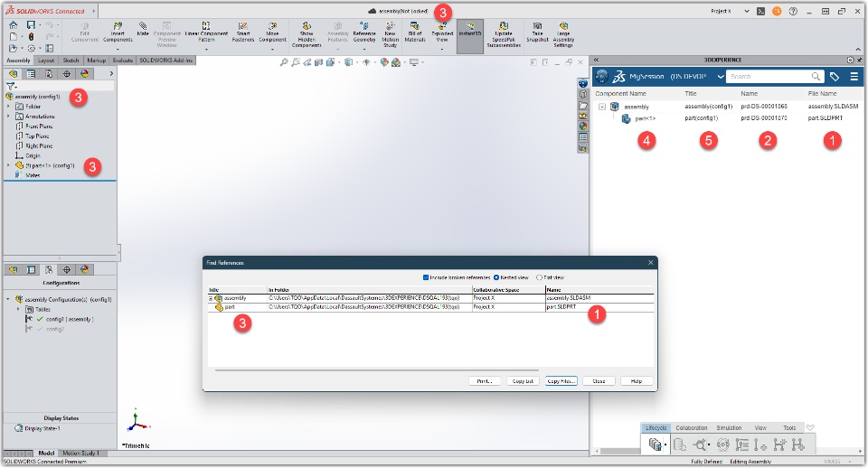The width and height of the screenshot is (868, 468).
Task: Expand part<1> (config1) in feature tree
Action: click(x=8, y=165)
